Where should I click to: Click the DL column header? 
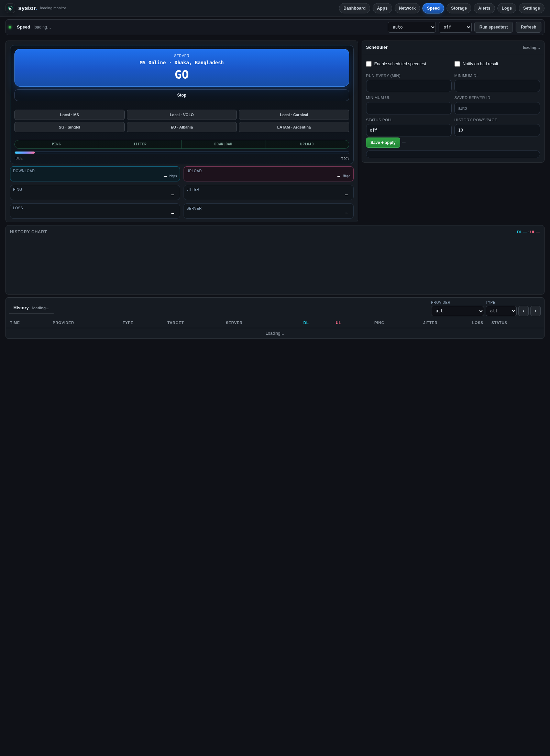pos(306,323)
